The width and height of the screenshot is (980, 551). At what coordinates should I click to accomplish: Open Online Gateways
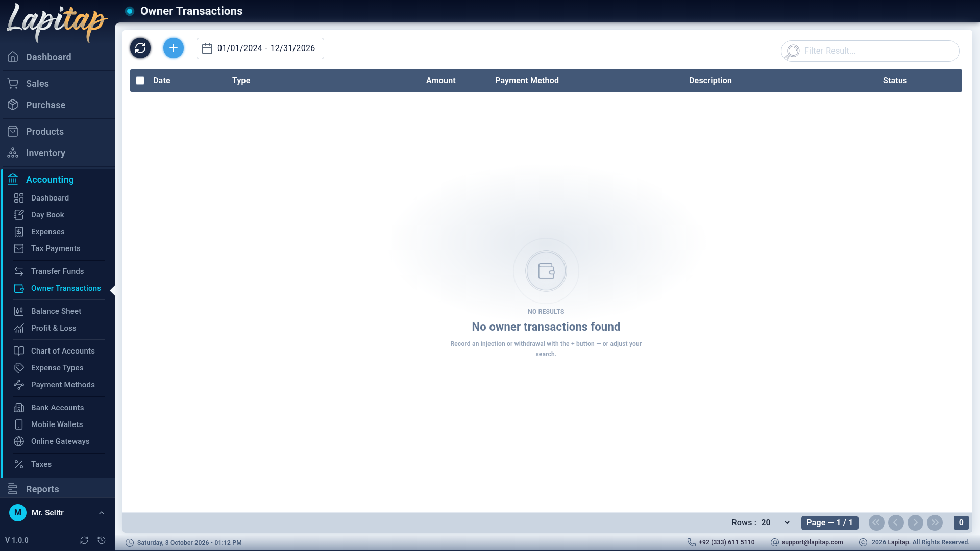point(59,441)
